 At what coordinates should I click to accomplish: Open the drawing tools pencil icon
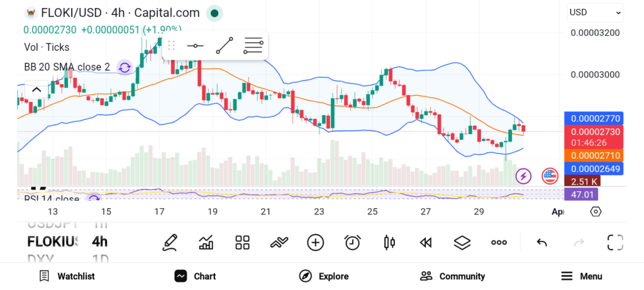(169, 242)
